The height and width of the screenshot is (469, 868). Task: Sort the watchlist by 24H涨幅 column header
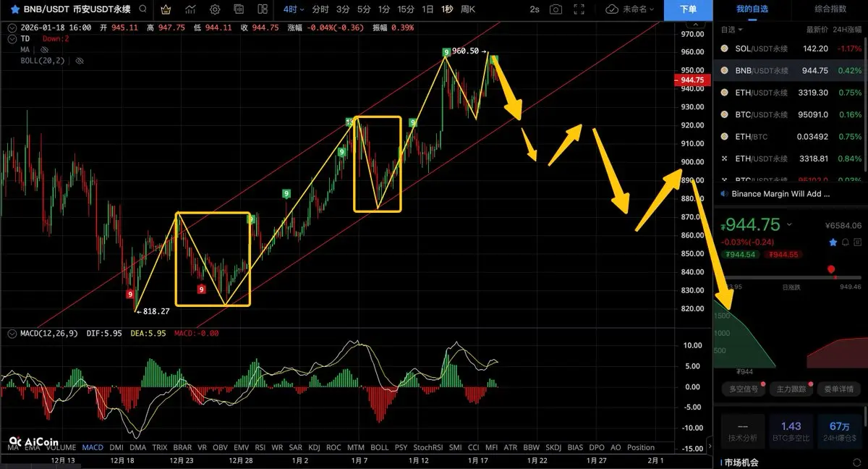(847, 30)
